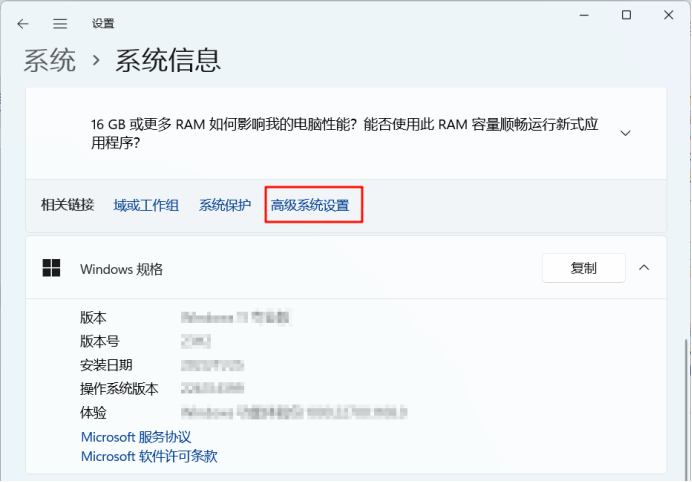
Task: Go to 系统 in the breadcrumb
Action: [49, 60]
